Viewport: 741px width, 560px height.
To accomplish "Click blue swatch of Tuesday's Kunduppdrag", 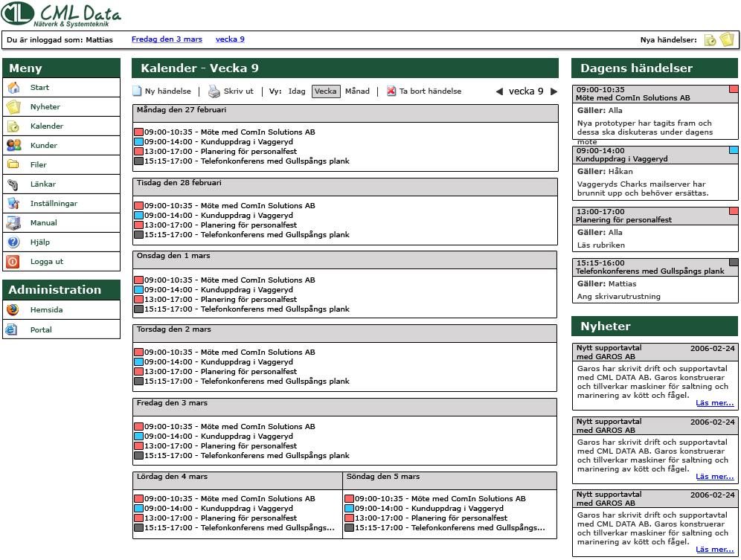I will point(138,215).
